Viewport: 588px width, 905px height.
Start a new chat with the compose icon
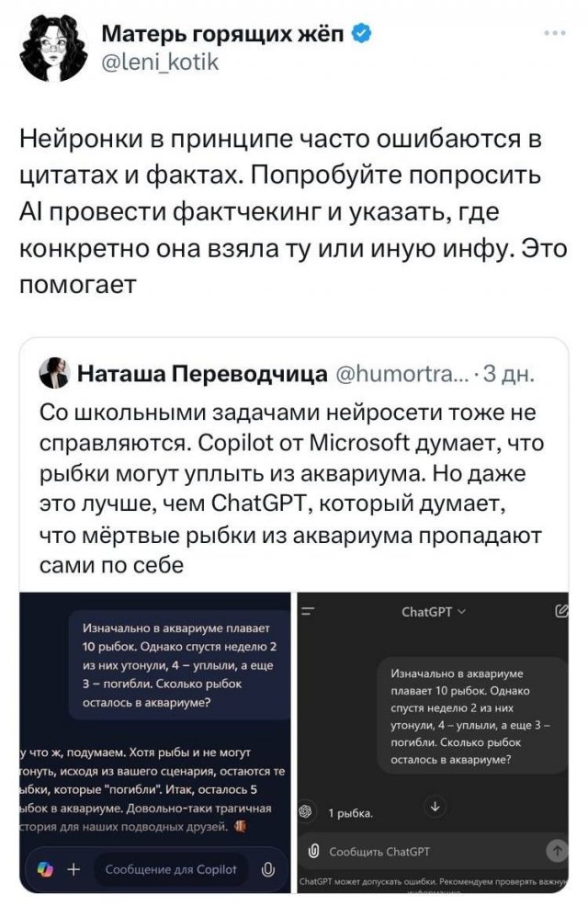(560, 610)
